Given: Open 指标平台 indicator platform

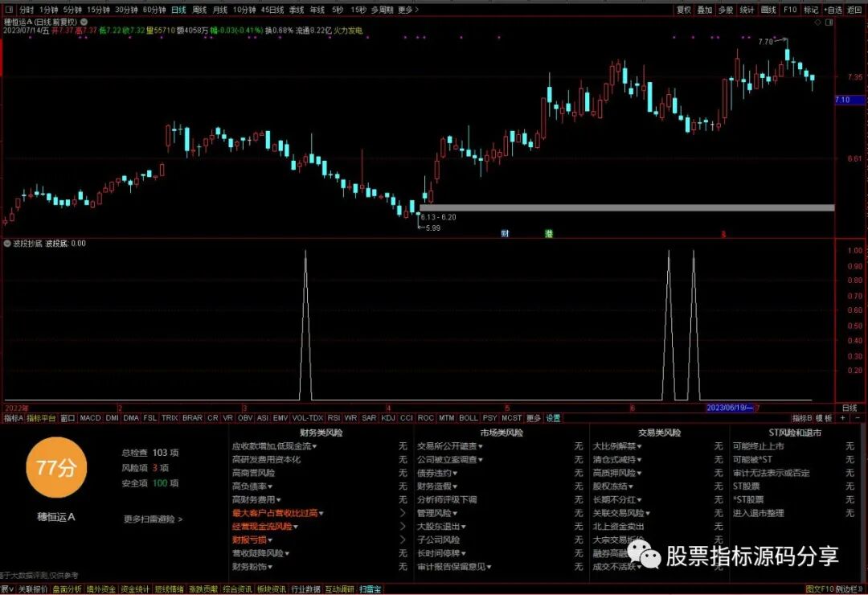Looking at the screenshot, I should coord(42,418).
